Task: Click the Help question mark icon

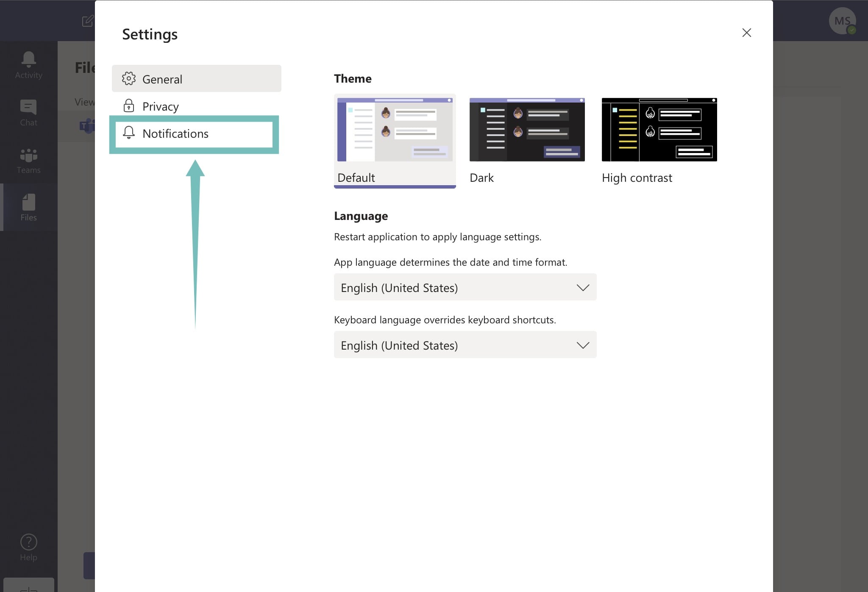Action: (28, 542)
